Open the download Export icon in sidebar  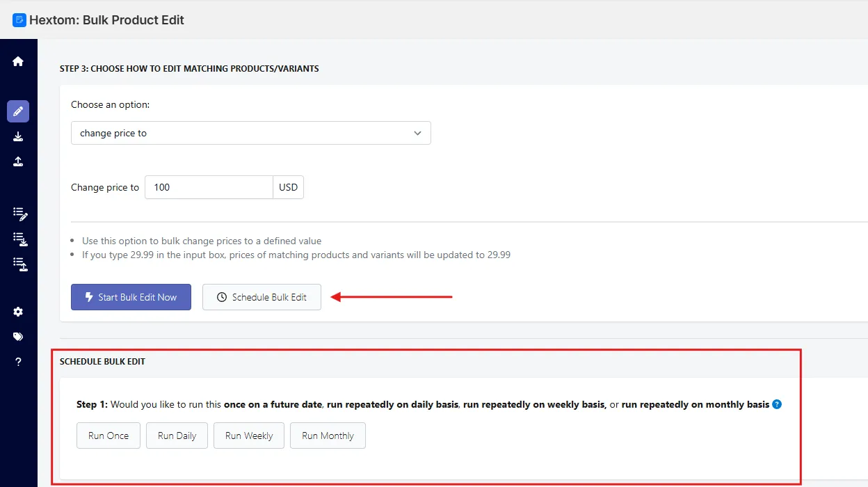[x=18, y=136]
